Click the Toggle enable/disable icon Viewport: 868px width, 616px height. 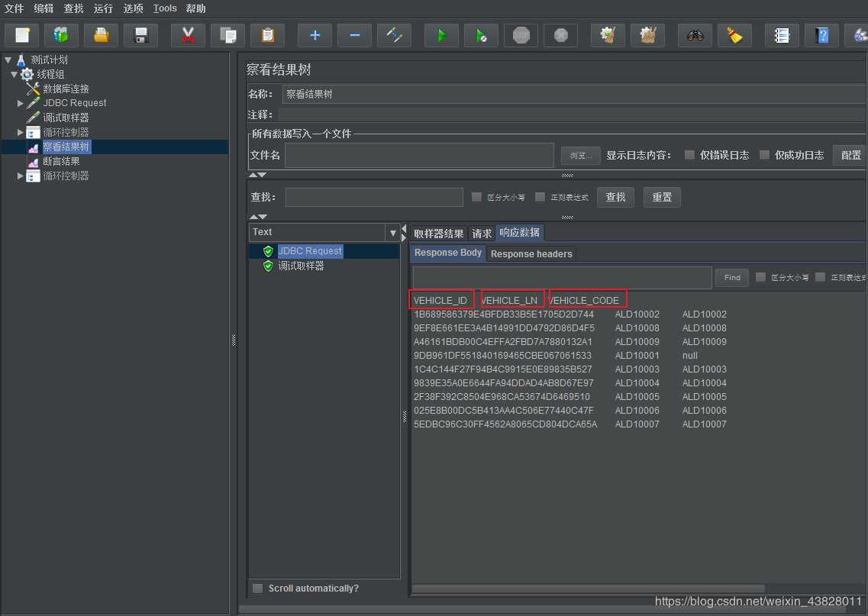(x=394, y=35)
